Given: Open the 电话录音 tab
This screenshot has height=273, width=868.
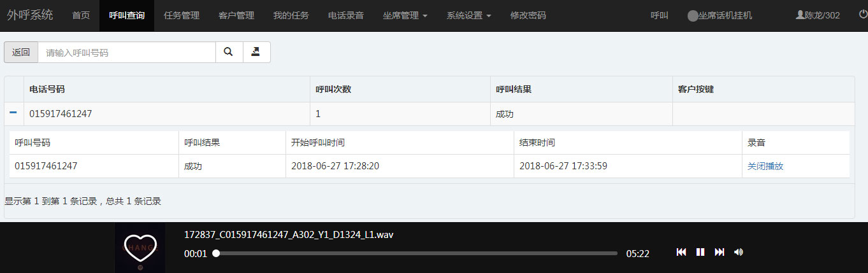Looking at the screenshot, I should pyautogui.click(x=346, y=15).
